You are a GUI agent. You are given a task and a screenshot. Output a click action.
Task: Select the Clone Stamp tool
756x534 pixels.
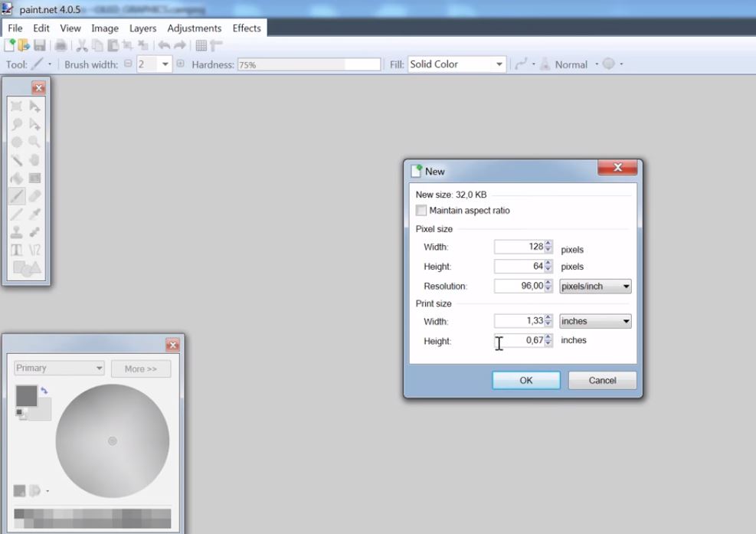click(16, 232)
